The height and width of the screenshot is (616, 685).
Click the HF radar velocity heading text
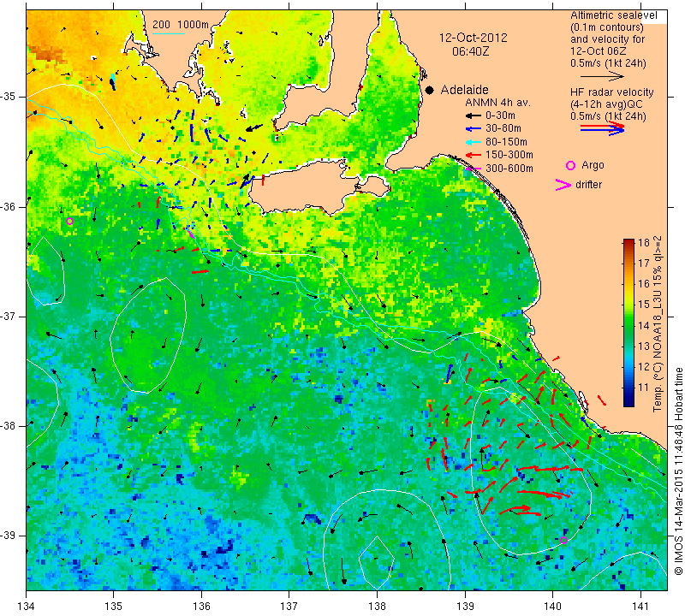point(611,92)
